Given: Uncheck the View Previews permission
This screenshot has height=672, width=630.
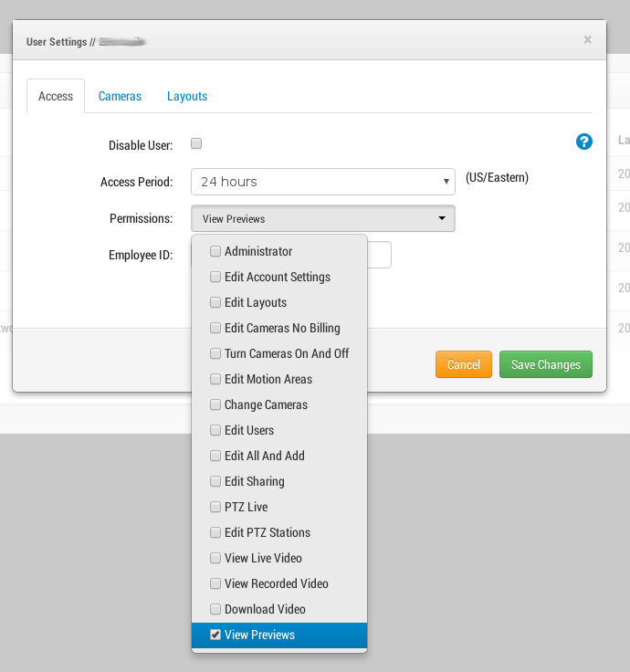Looking at the screenshot, I should [215, 635].
